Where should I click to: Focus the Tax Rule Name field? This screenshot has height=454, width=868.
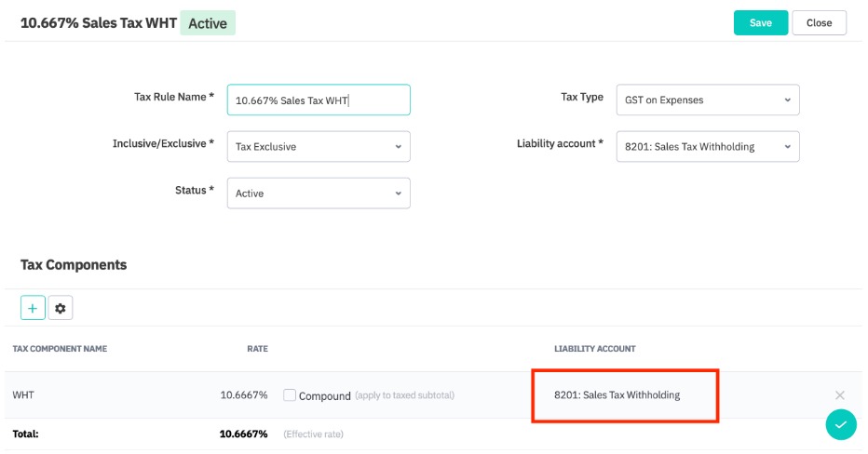click(318, 100)
